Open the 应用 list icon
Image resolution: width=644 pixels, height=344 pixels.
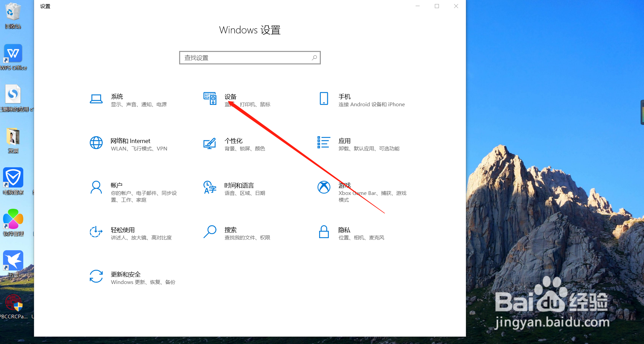(324, 142)
